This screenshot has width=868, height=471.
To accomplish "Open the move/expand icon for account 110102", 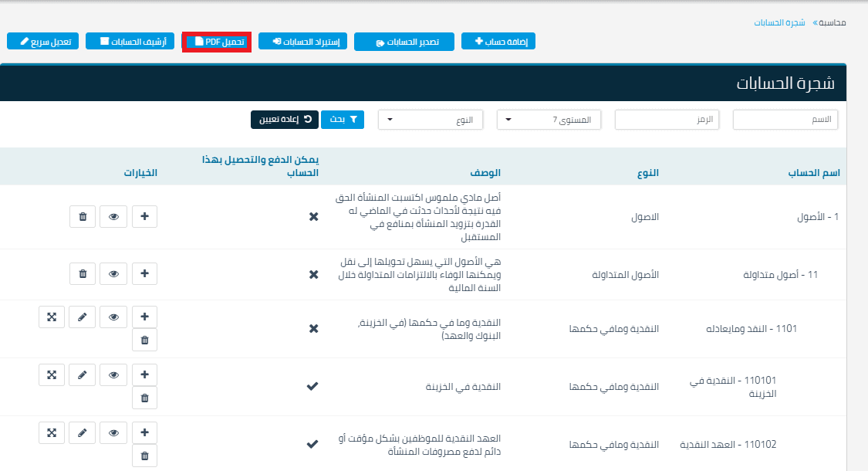I will pos(52,432).
